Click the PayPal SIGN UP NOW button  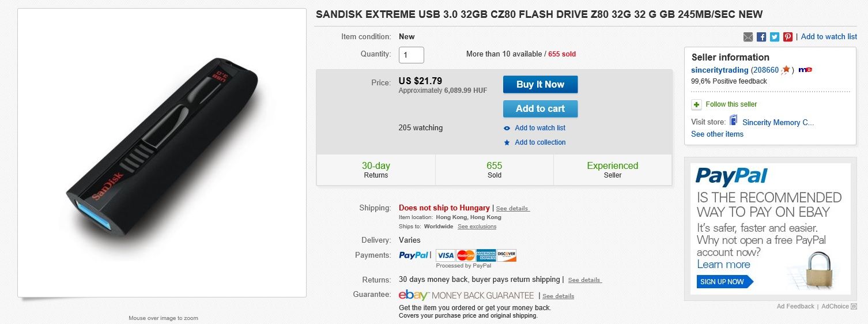(723, 281)
